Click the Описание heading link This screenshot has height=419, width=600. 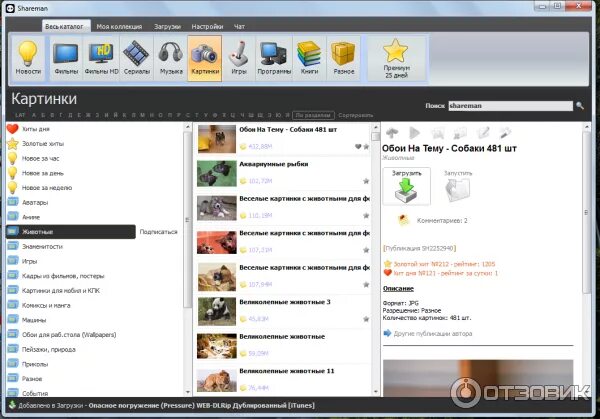pos(398,289)
